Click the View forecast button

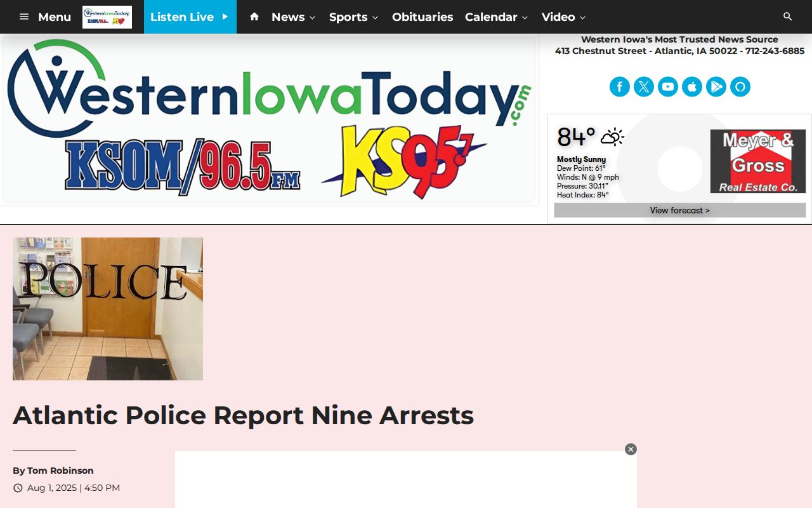(680, 210)
